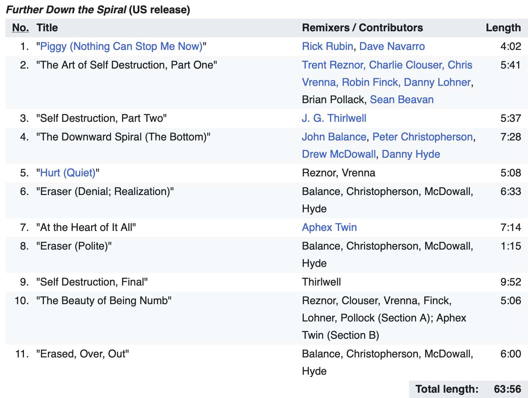The image size is (532, 398).
Task: Click the Aphex Twin link in track 7
Action: coord(330,227)
